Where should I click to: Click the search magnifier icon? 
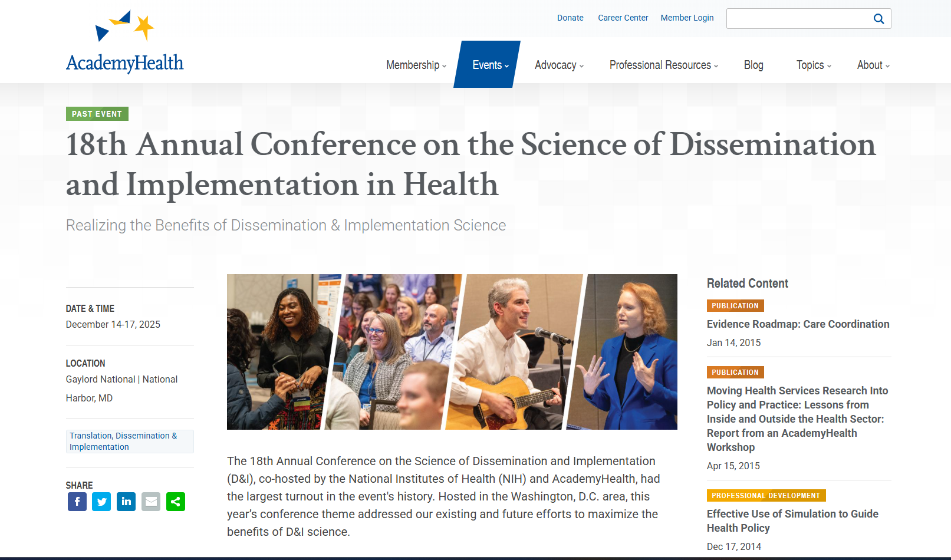coord(878,19)
